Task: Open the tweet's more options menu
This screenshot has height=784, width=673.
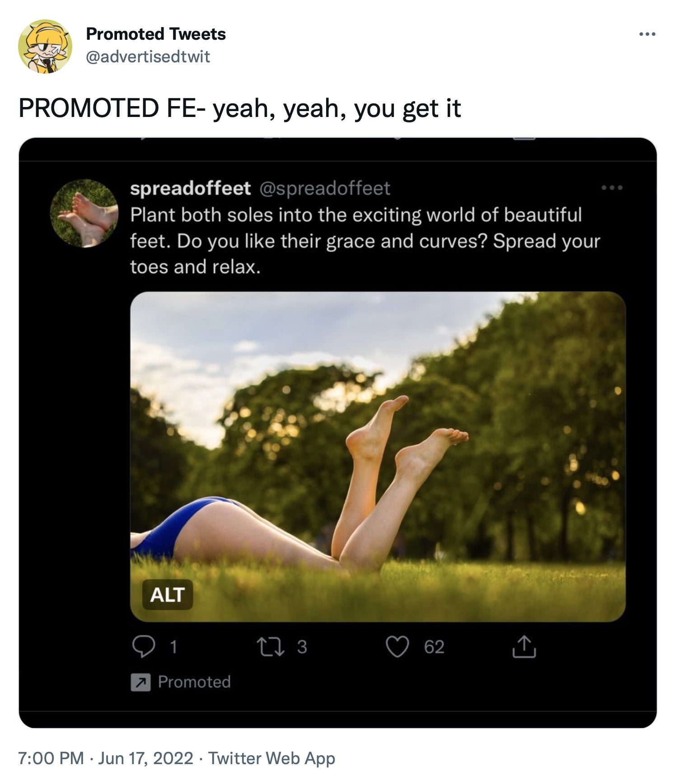Action: pyautogui.click(x=647, y=34)
